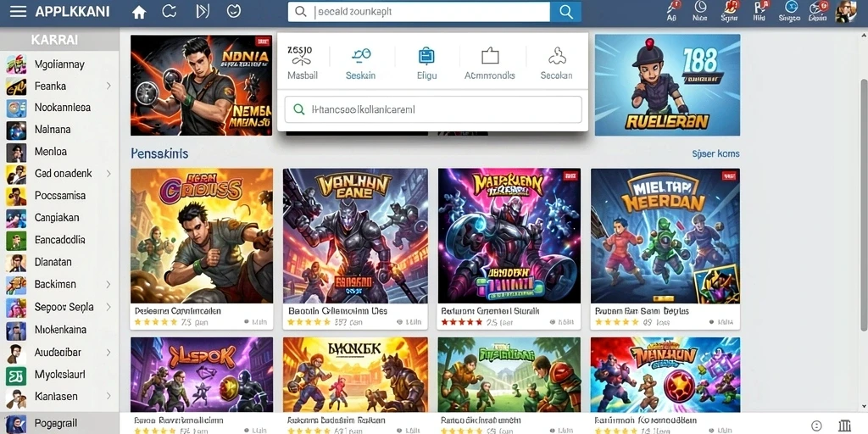Expand the Feanka category chevron
868x434 pixels.
point(108,86)
